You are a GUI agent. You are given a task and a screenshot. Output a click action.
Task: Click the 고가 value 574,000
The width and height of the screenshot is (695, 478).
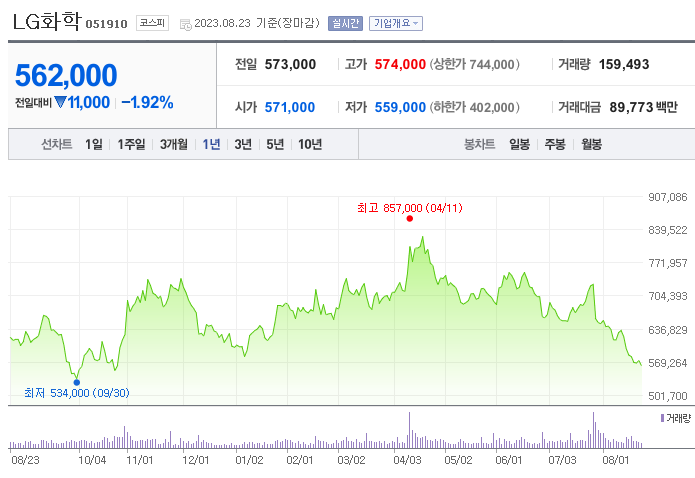coord(400,64)
